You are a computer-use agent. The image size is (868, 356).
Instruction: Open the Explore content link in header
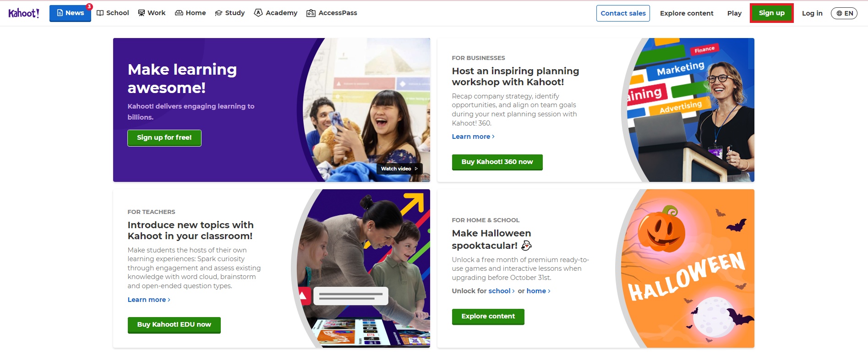(687, 13)
